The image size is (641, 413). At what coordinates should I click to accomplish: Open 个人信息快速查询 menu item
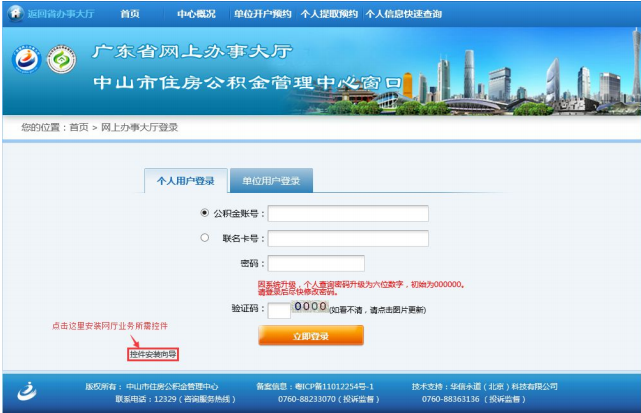coord(402,14)
